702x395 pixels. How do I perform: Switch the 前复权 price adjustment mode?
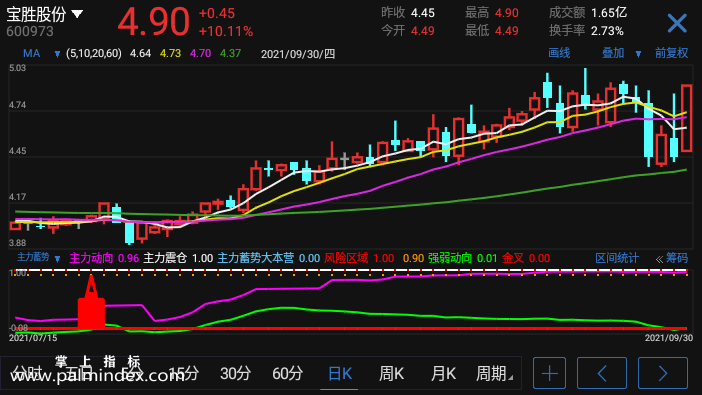pyautogui.click(x=671, y=53)
